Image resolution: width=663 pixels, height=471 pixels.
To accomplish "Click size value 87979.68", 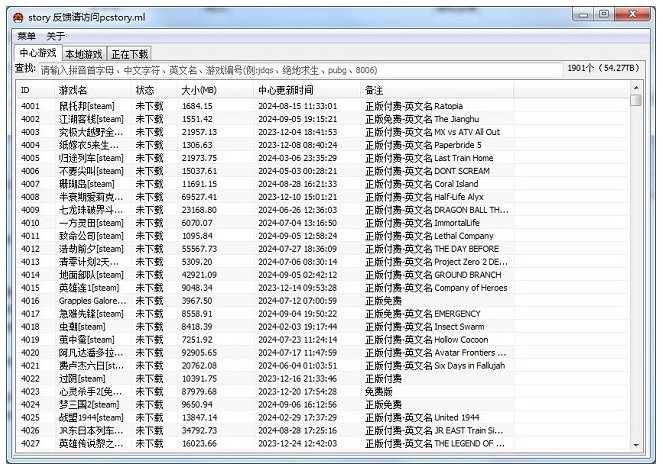I will coord(199,392).
